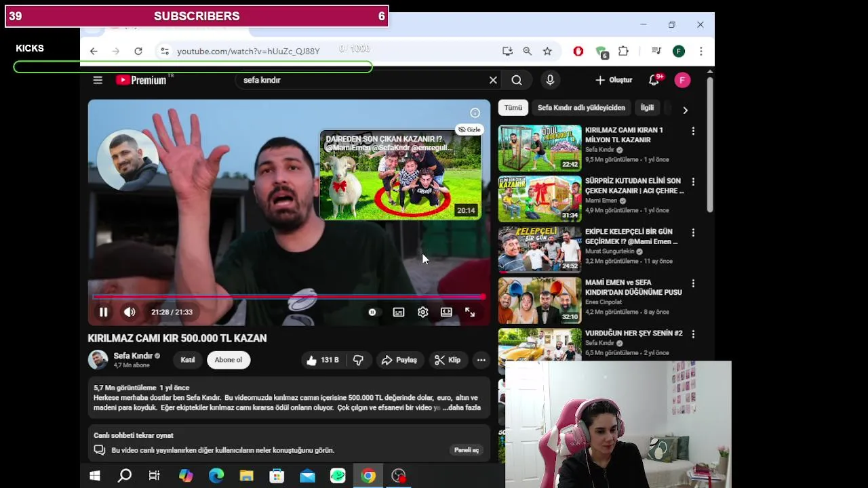This screenshot has width=868, height=488.
Task: Open the KIRILMAZ CAMI KIRAN 1 MİLYON thumbnail
Action: click(540, 148)
